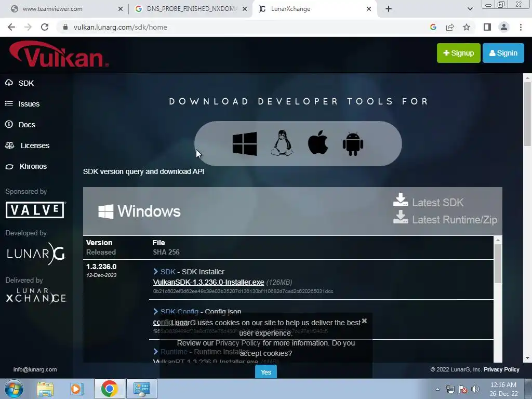
Task: Go back to the previous page
Action: [x=11, y=27]
